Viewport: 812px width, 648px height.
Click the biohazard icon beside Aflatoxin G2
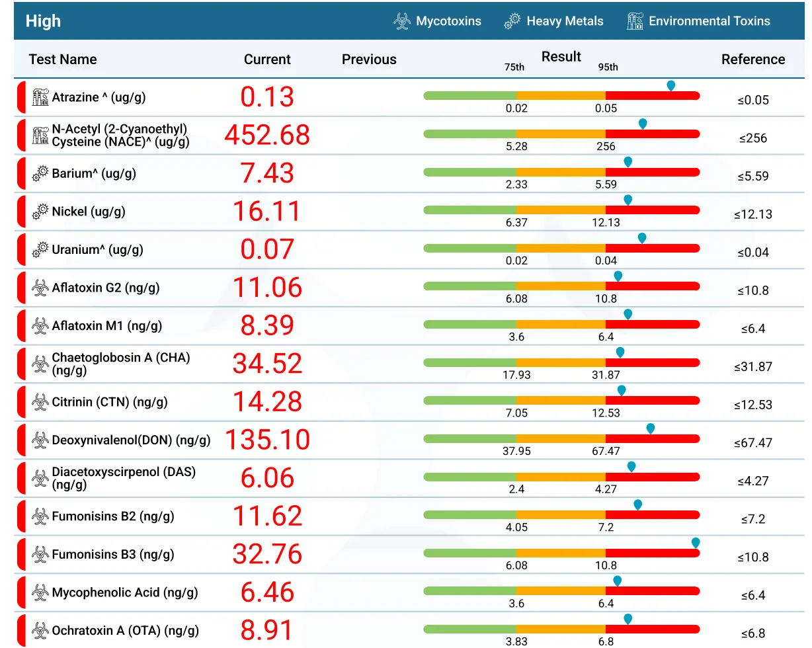(x=41, y=288)
